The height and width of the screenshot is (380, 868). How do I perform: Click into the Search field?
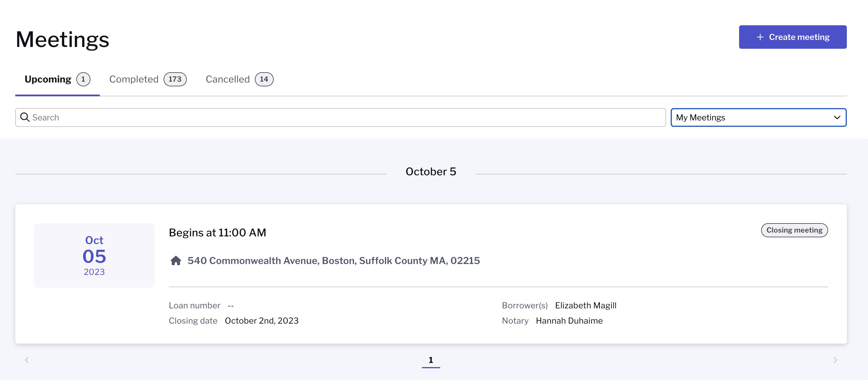point(340,117)
